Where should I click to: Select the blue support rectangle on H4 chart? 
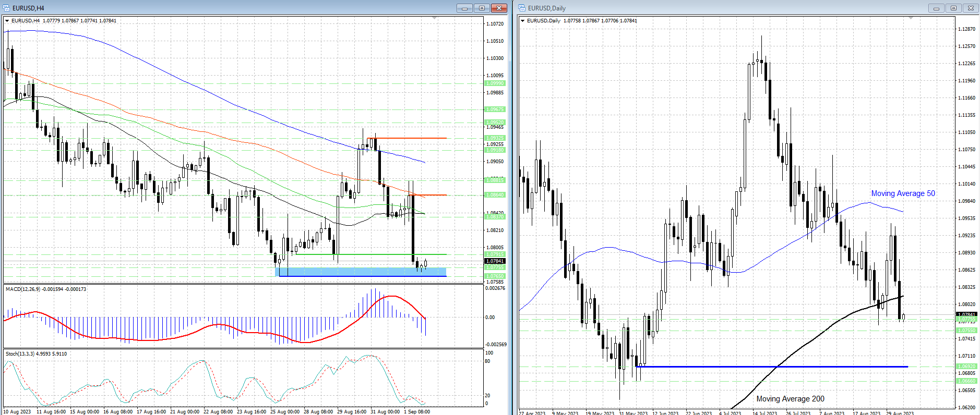pyautogui.click(x=360, y=272)
